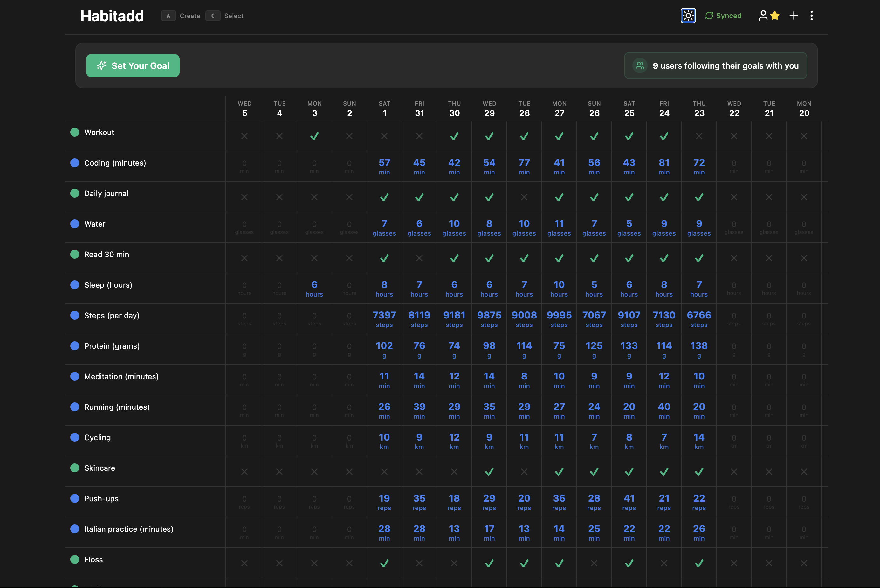Open the three-dot overflow menu
This screenshot has height=588, width=880.
812,16
